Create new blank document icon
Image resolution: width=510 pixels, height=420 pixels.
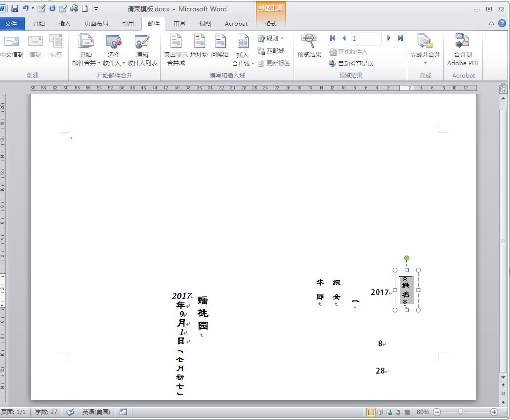click(85, 9)
